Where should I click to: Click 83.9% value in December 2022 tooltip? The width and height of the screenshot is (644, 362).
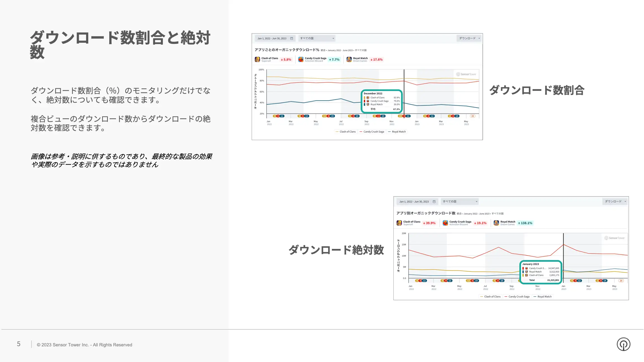coord(397,98)
